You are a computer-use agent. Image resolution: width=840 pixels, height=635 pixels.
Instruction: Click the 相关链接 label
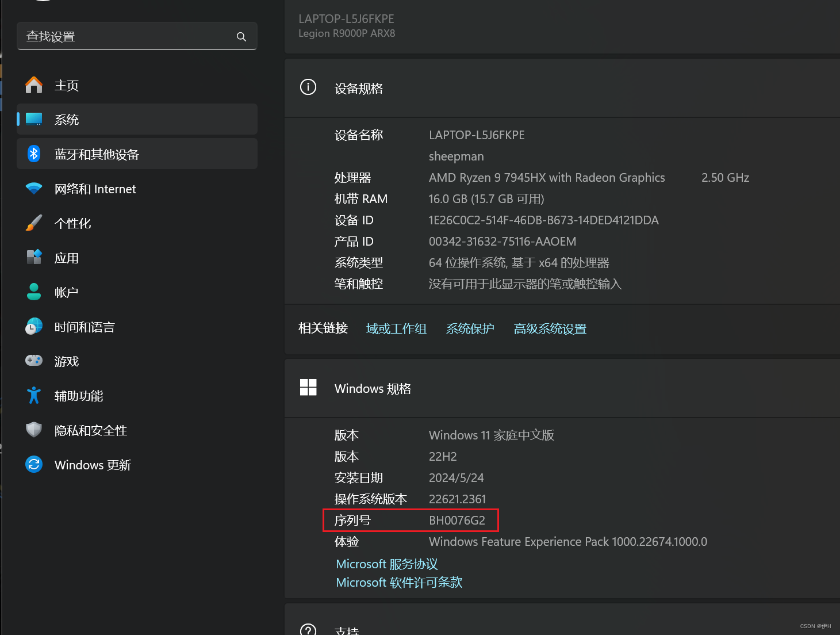coord(323,328)
